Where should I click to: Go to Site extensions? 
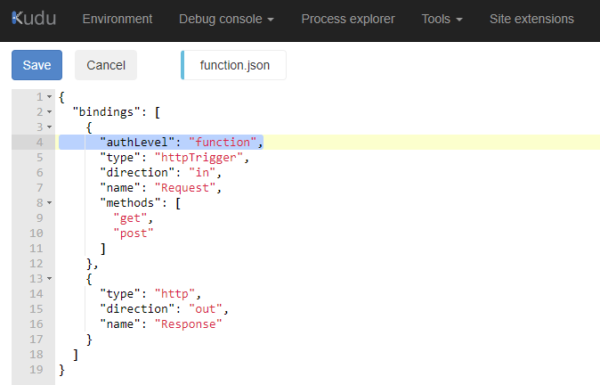(x=532, y=19)
